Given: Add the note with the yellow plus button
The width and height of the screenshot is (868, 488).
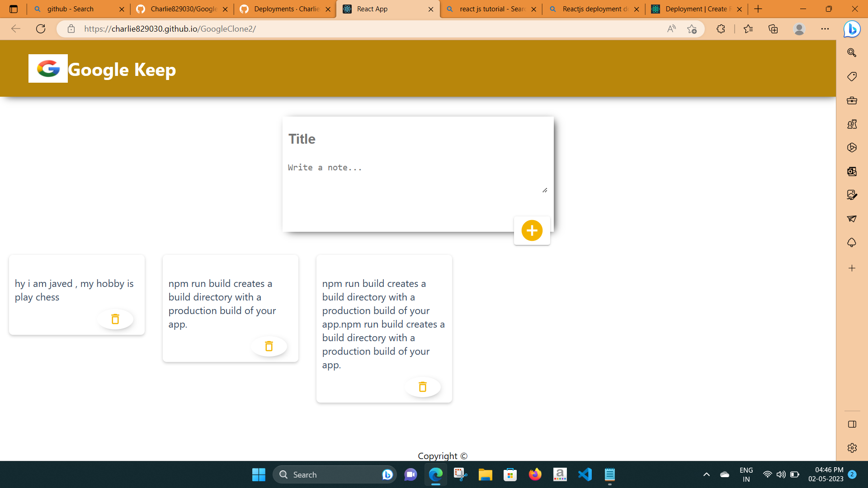Looking at the screenshot, I should click(532, 230).
